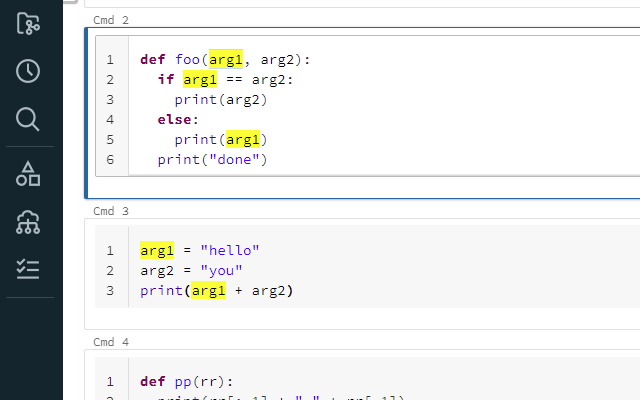Image resolution: width=640 pixels, height=400 pixels.
Task: Open the Search magnifier icon
Action: pos(28,119)
